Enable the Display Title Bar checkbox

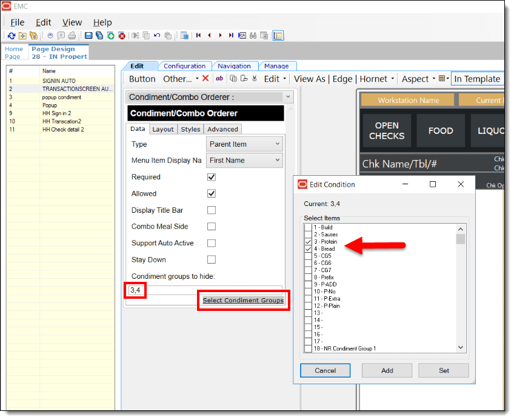pos(212,210)
